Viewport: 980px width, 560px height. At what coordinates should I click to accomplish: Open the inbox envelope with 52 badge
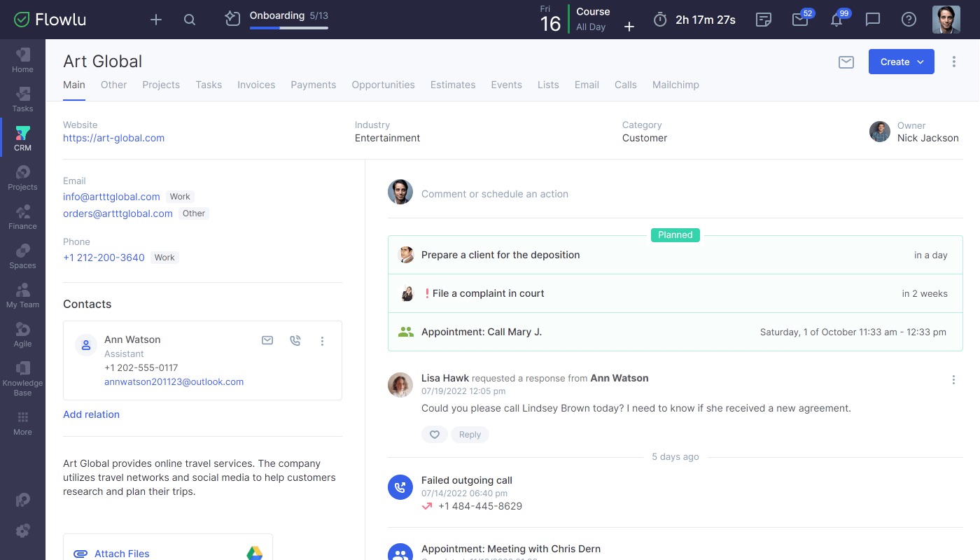coord(799,20)
